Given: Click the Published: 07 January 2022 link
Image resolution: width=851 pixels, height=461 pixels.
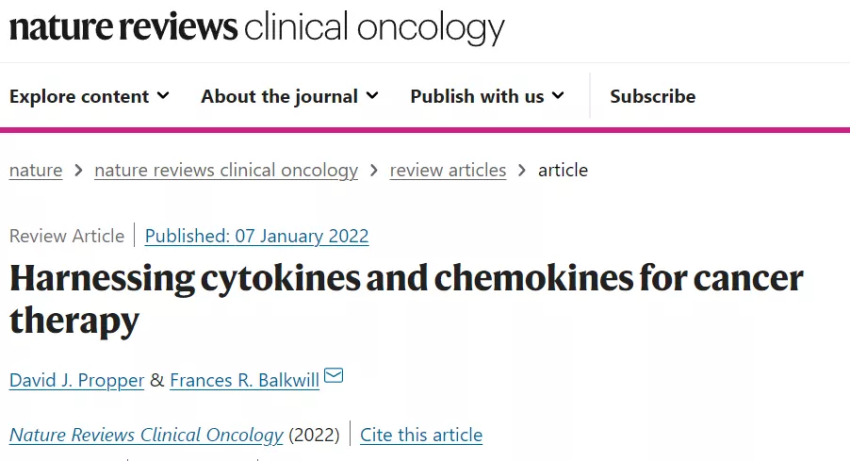Looking at the screenshot, I should point(257,236).
